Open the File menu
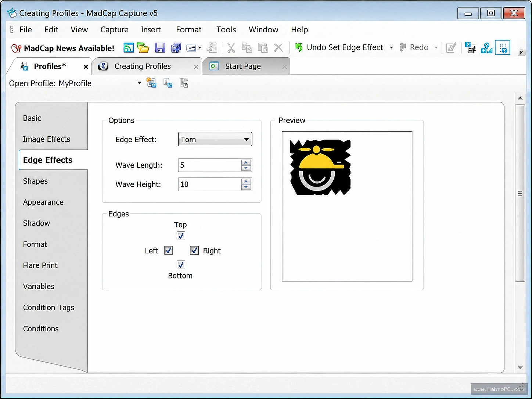Viewport: 532px width, 399px height. coord(25,30)
